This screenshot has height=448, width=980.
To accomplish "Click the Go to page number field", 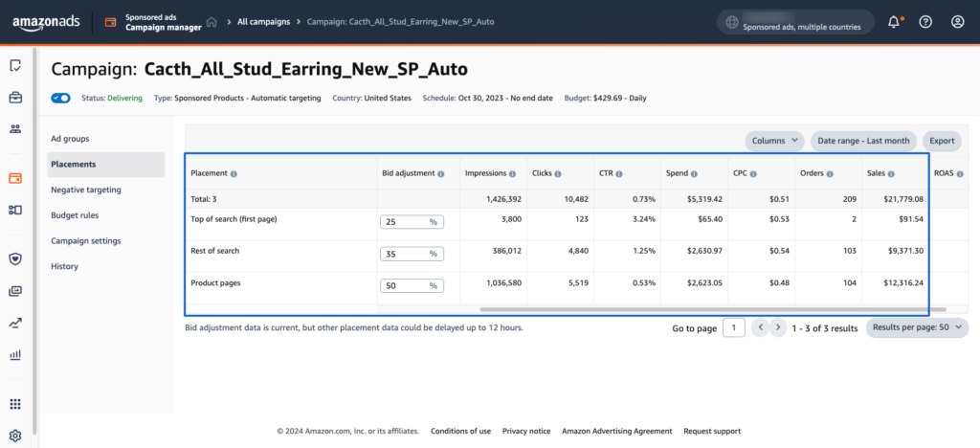I will click(x=734, y=327).
